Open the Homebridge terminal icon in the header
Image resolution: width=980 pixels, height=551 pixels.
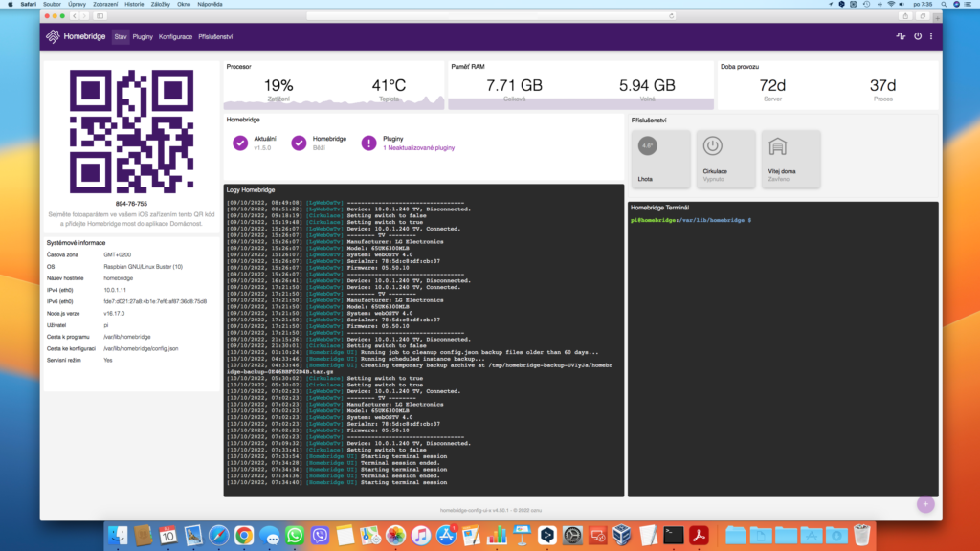901,36
